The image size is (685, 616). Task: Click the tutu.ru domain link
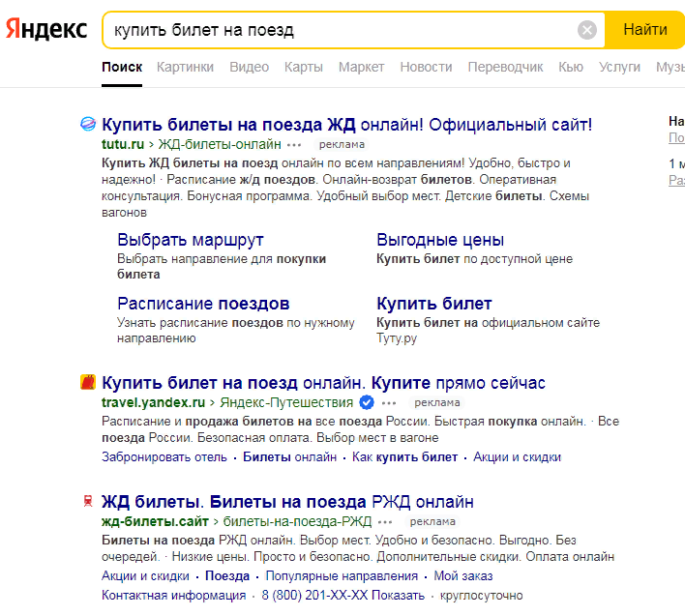(x=123, y=144)
